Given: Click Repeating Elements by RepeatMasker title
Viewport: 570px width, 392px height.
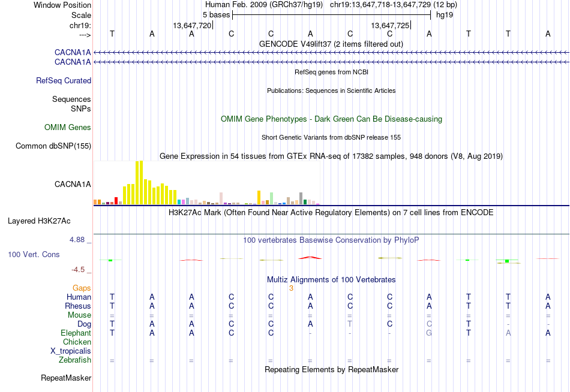Looking at the screenshot, I should coord(332,369).
